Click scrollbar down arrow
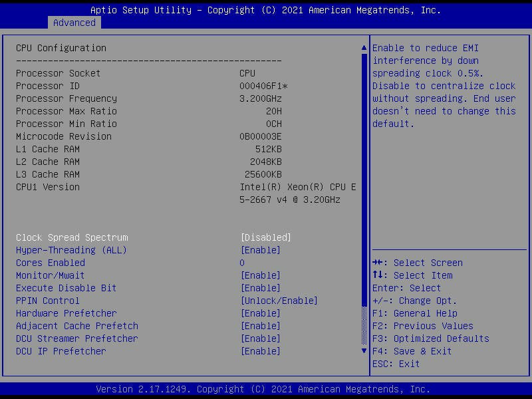This screenshot has height=399, width=532. click(364, 350)
